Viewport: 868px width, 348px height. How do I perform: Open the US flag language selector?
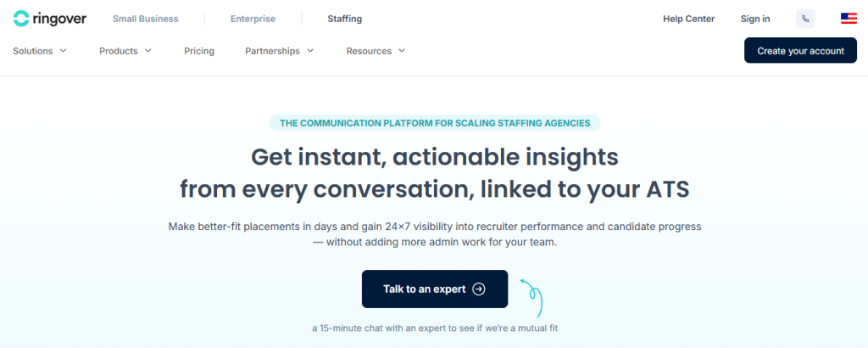[849, 19]
